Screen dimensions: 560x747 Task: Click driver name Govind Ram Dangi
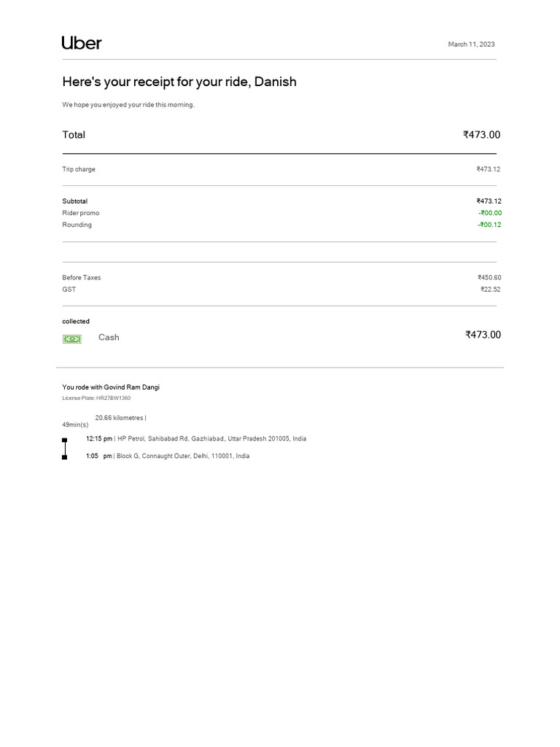point(131,387)
